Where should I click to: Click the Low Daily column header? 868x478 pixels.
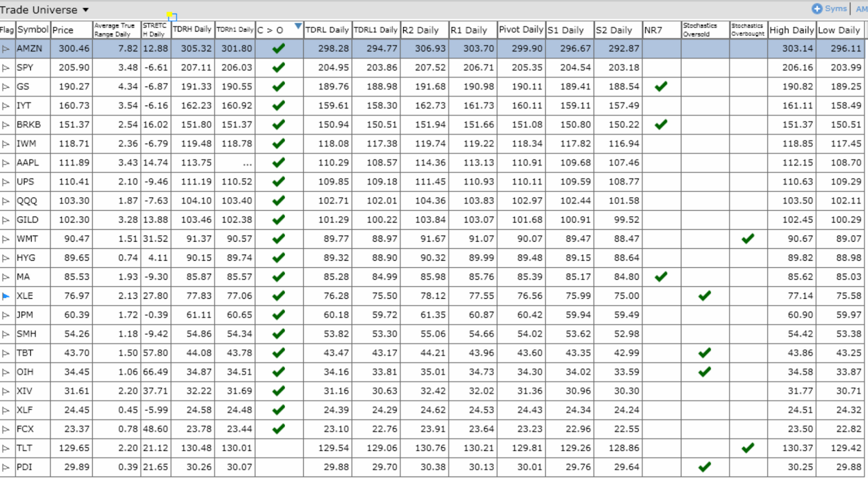pos(839,30)
